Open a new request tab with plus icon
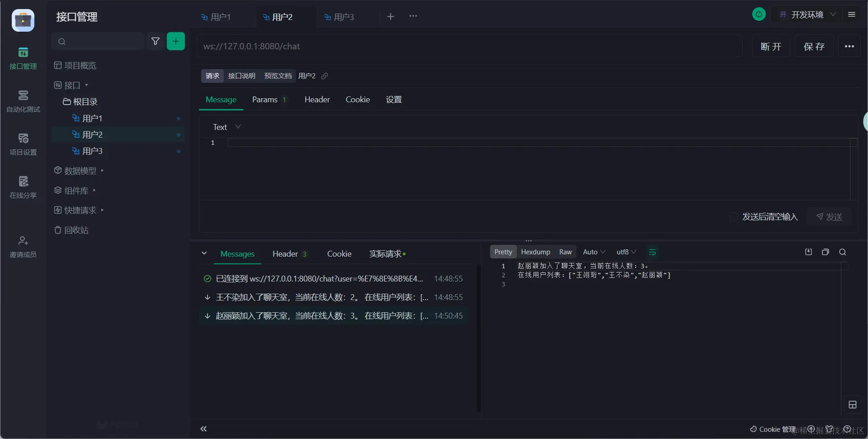The width and height of the screenshot is (868, 439). pyautogui.click(x=391, y=17)
